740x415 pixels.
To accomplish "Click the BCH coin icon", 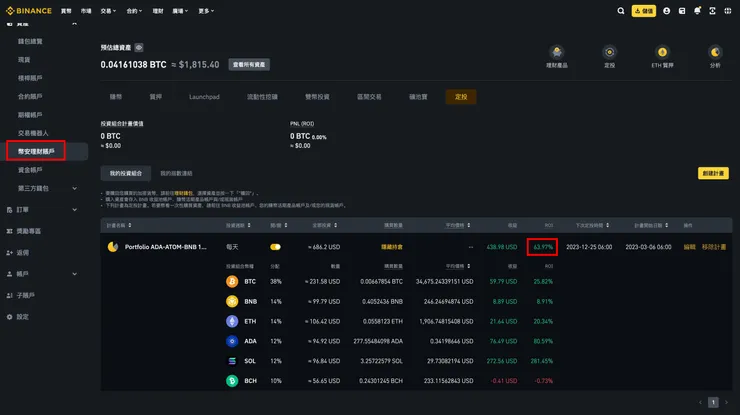I will [232, 381].
